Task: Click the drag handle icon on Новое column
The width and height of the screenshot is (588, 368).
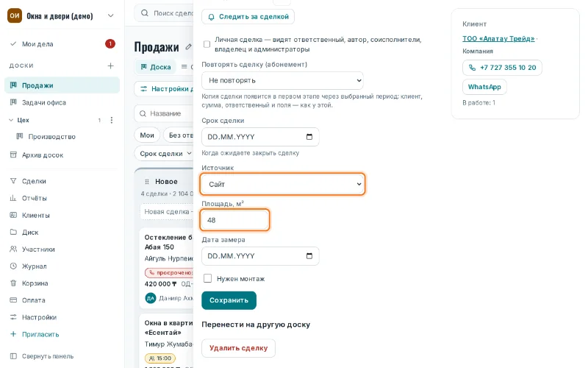Action: coord(147,182)
